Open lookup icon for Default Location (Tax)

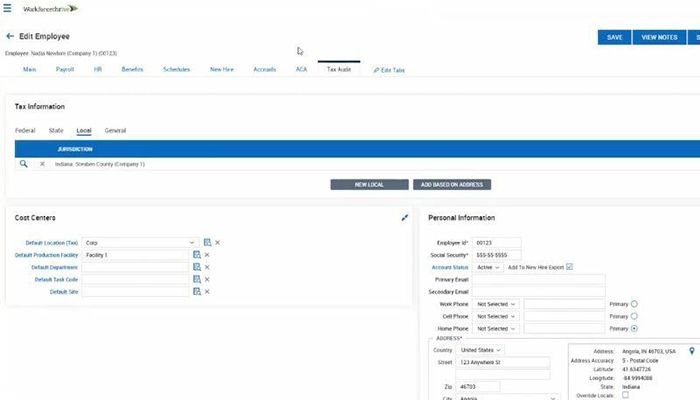click(208, 242)
